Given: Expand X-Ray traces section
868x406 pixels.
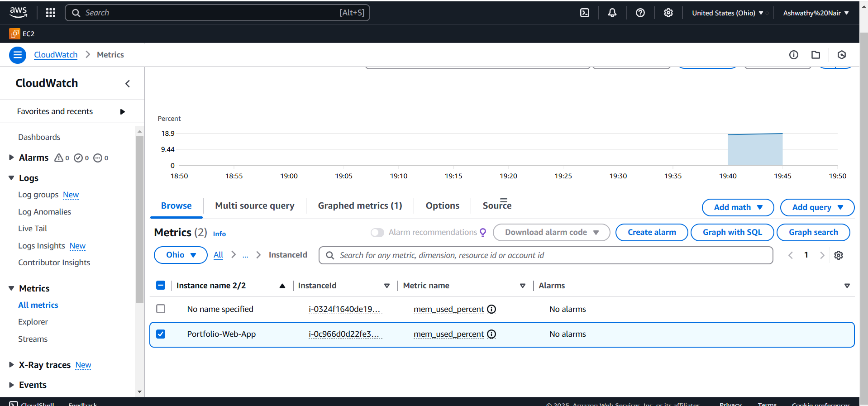Looking at the screenshot, I should tap(11, 365).
